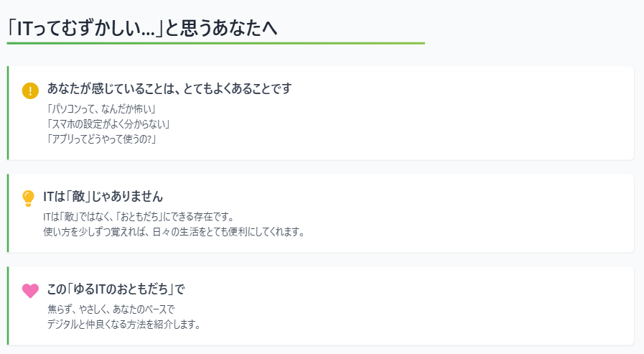Click the sentence ending with にできる存在です。
The width and height of the screenshot is (644, 354).
(x=142, y=217)
